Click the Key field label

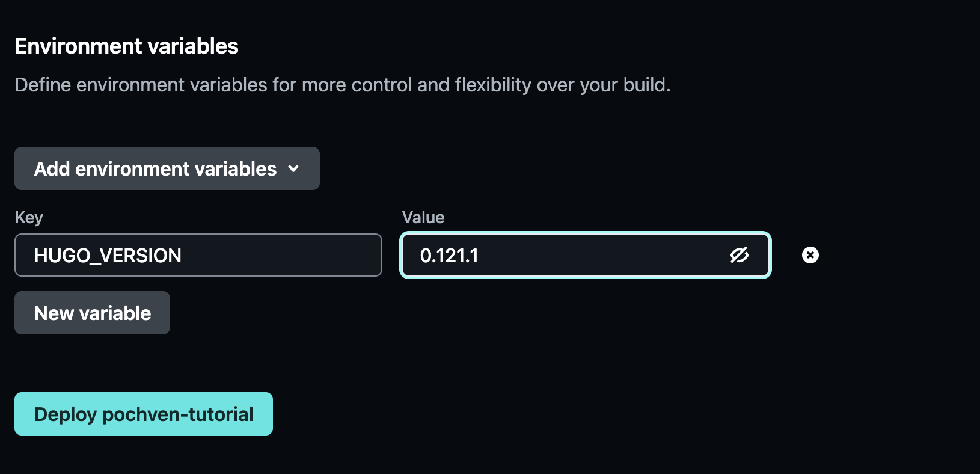tap(29, 217)
